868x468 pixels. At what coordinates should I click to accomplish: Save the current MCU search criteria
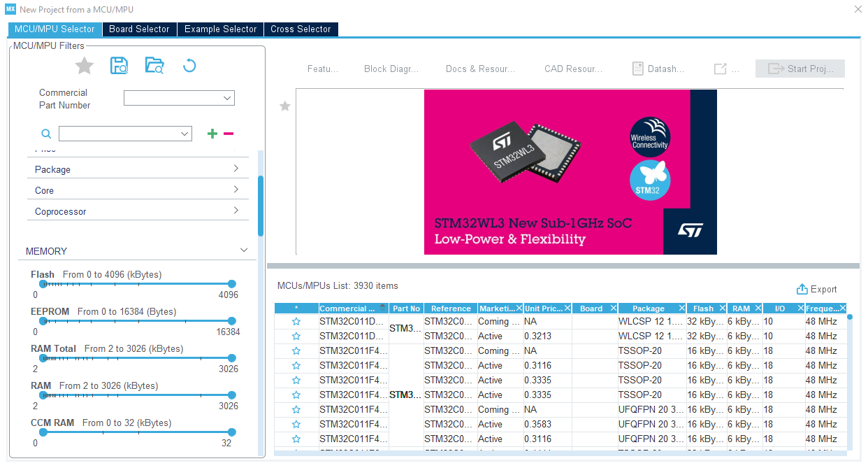point(119,65)
